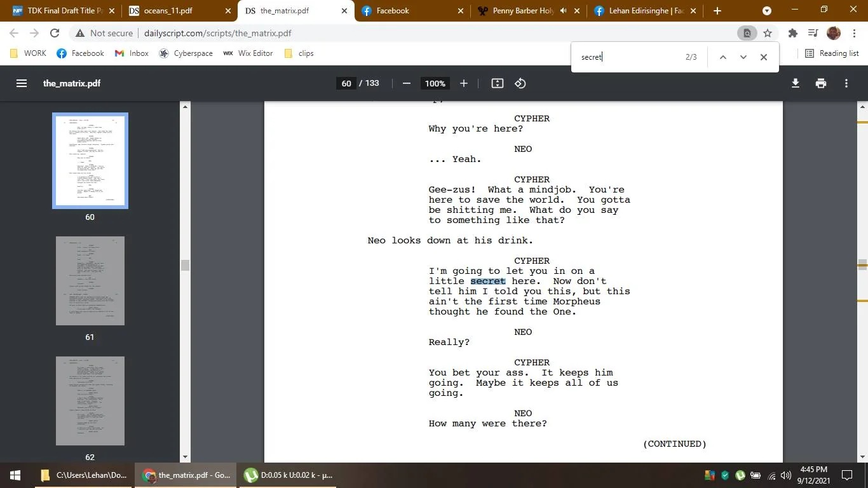The image size is (868, 488).
Task: Bookmark this page with star icon
Action: (x=768, y=33)
